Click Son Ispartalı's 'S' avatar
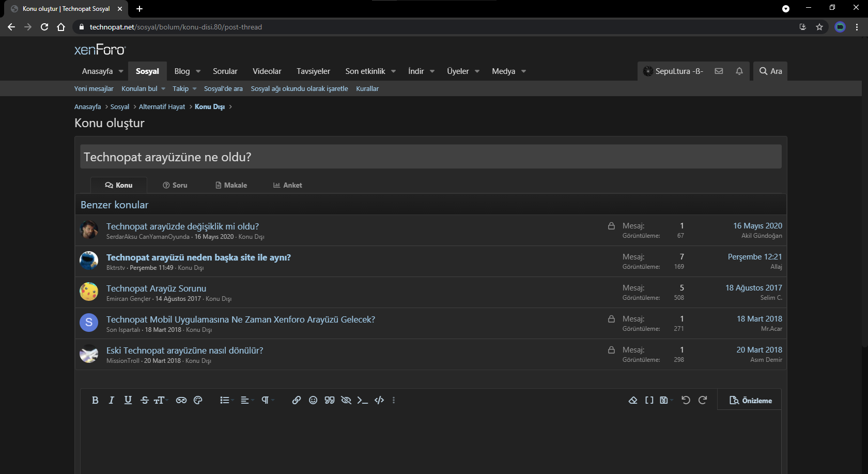 (x=89, y=323)
